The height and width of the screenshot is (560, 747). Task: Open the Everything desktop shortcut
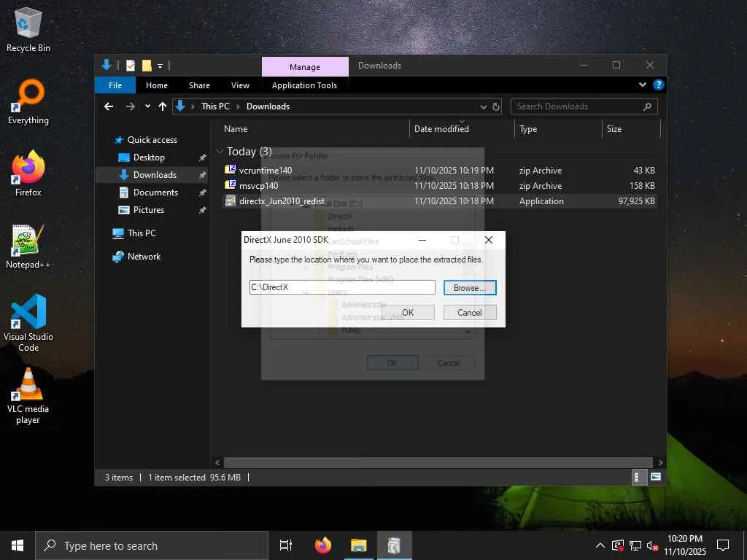28,102
